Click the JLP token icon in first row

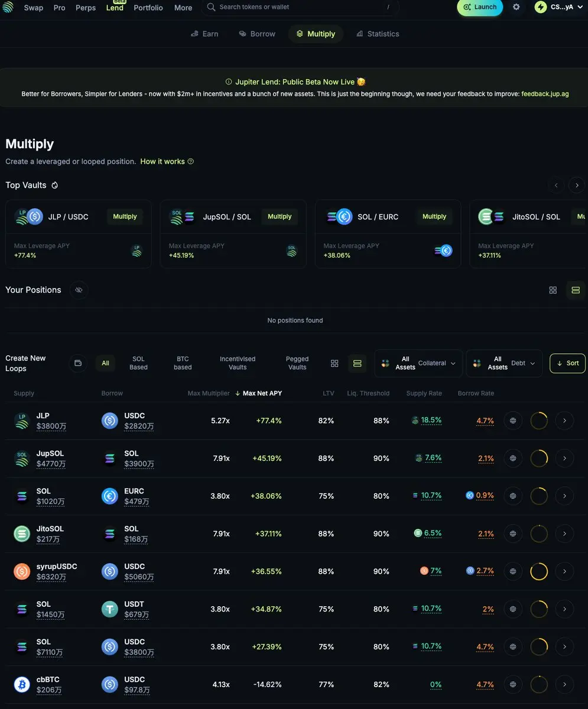pyautogui.click(x=22, y=421)
